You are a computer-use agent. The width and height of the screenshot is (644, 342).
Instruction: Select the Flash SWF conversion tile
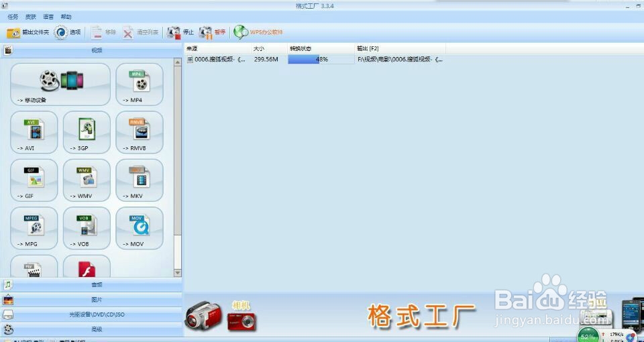[x=87, y=266]
